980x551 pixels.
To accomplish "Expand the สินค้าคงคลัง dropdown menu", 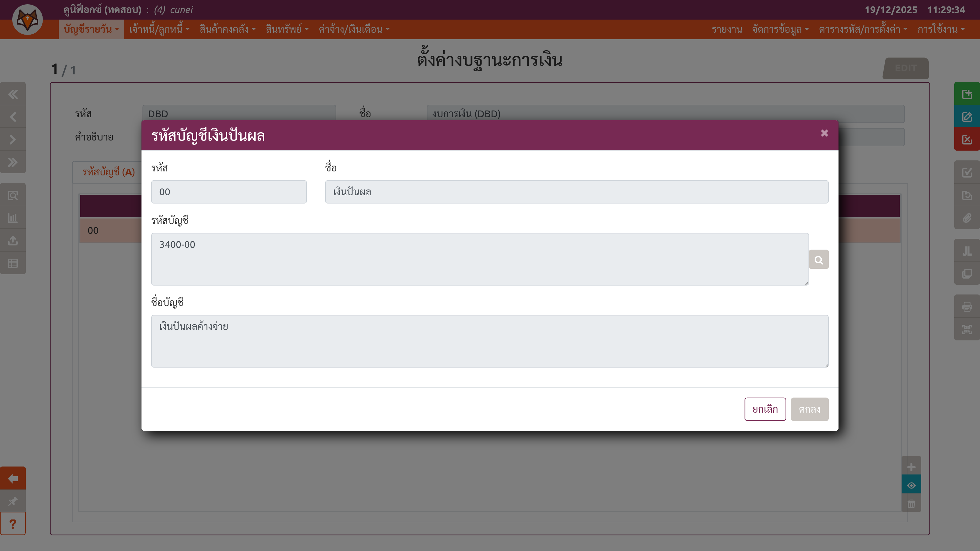I will pyautogui.click(x=228, y=29).
